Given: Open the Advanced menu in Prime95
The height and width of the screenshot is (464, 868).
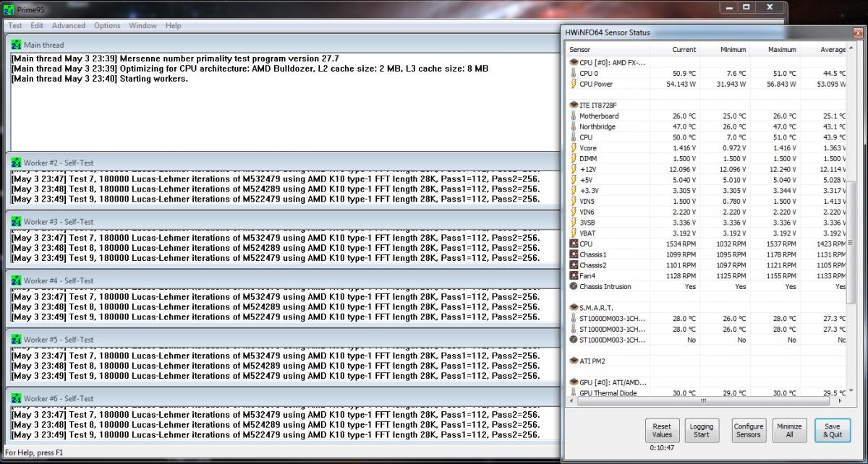Looking at the screenshot, I should (x=69, y=25).
